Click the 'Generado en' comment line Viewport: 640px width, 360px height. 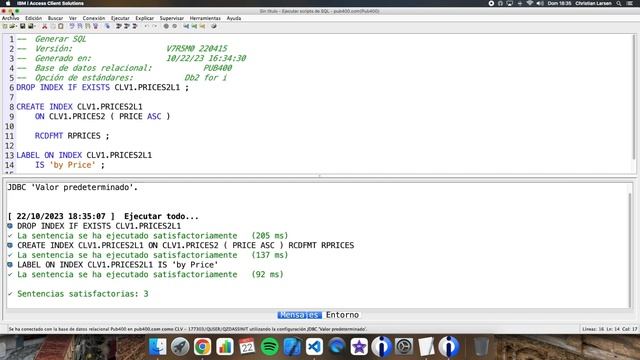coord(131,58)
